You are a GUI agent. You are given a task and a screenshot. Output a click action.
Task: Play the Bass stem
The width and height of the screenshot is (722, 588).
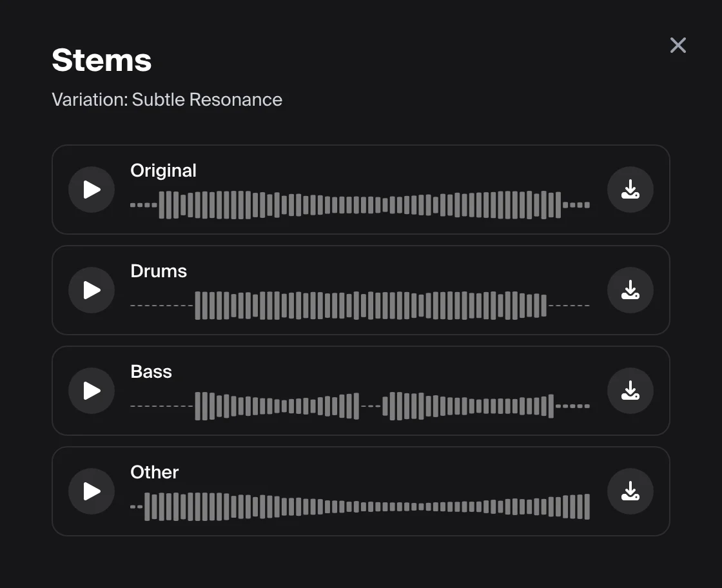[x=92, y=391]
